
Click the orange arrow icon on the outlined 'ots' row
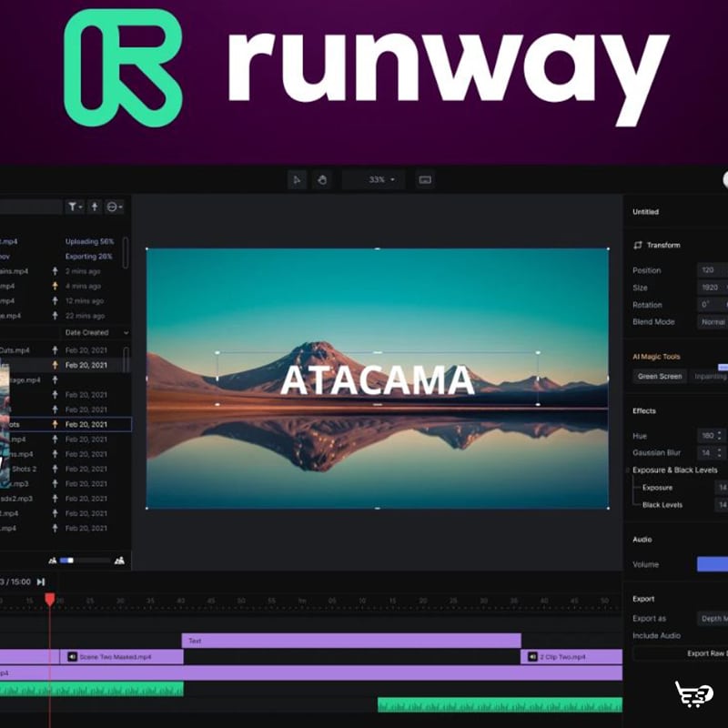(x=55, y=424)
